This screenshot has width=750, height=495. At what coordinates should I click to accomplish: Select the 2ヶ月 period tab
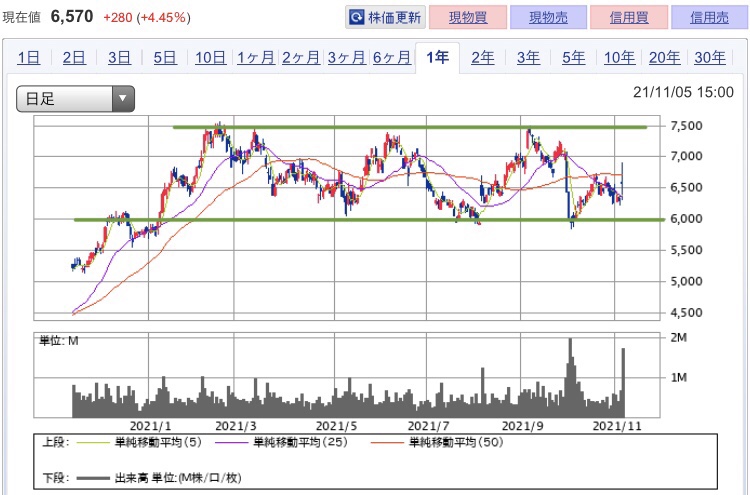[x=301, y=58]
